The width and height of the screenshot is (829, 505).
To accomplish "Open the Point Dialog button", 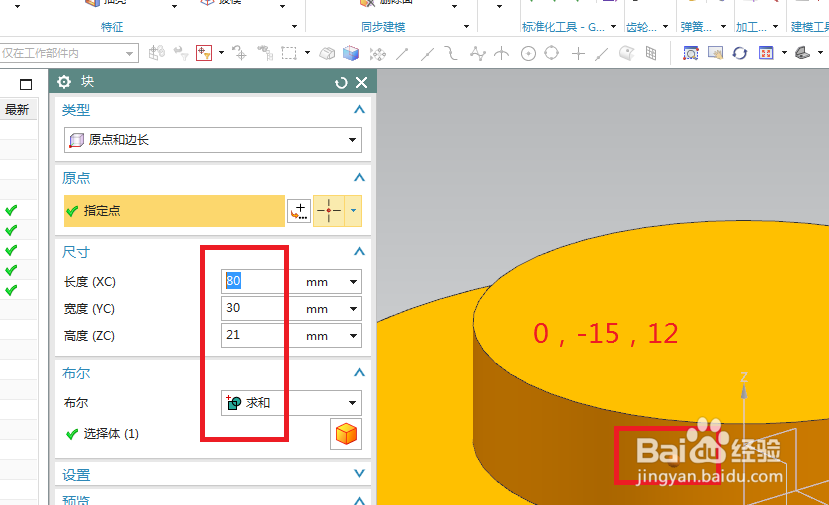I will point(299,211).
